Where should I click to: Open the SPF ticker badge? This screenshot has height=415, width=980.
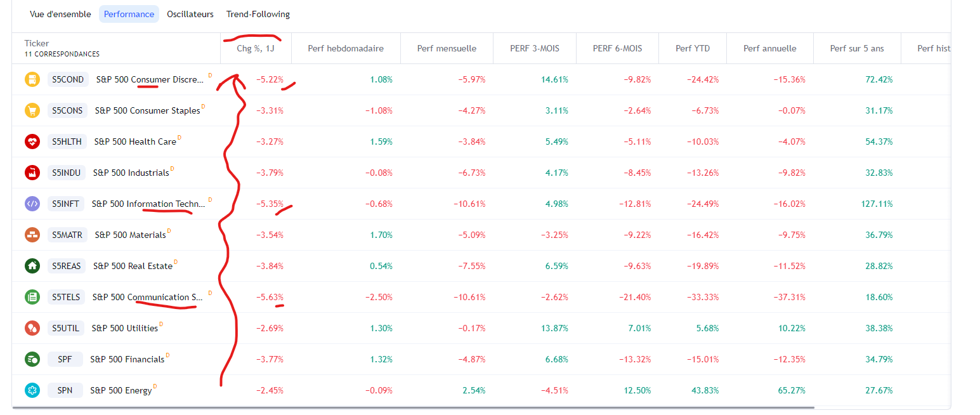[x=65, y=359]
